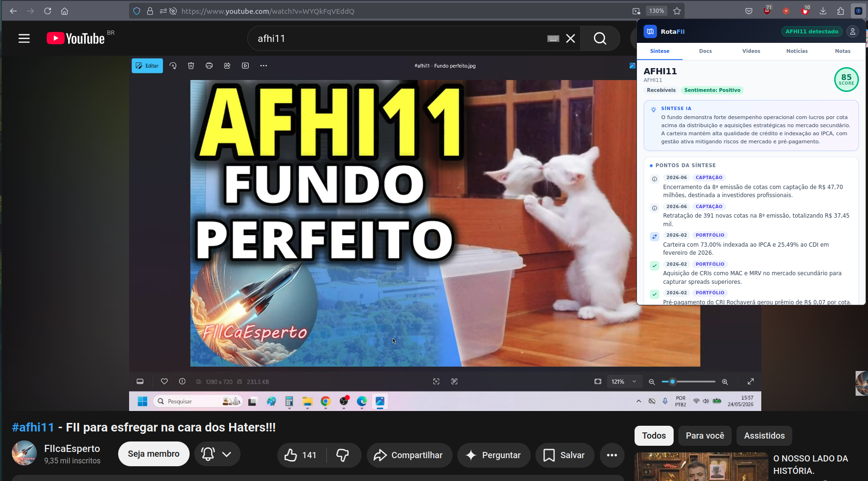Click the site security padlock icon

[x=150, y=11]
